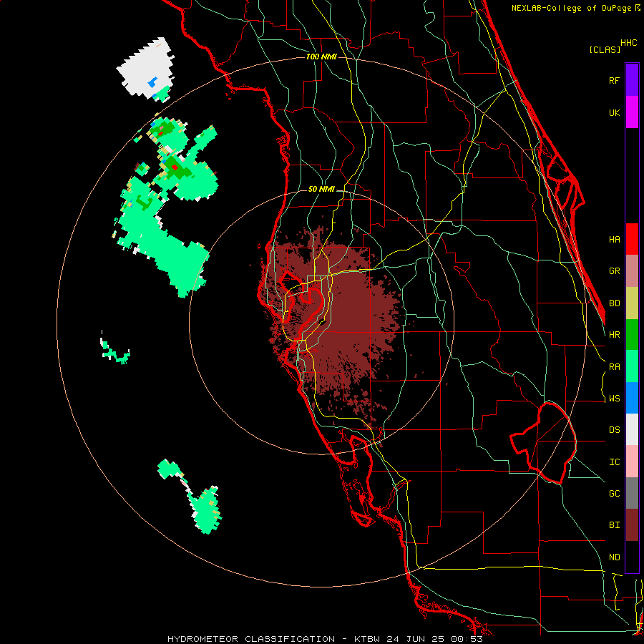Screen dimensions: 644x644
Task: Click the BI brown legend swatch
Action: coord(632,525)
